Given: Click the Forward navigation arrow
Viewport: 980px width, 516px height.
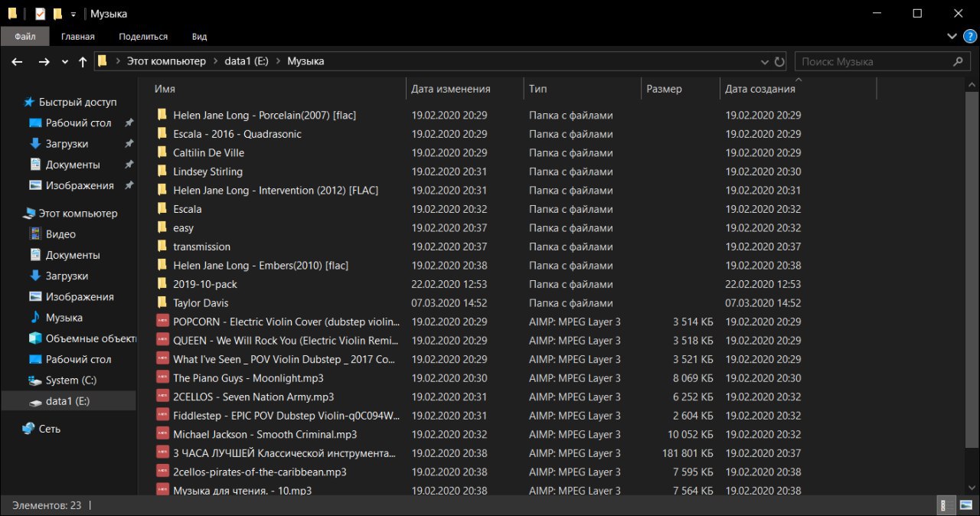Looking at the screenshot, I should (44, 62).
